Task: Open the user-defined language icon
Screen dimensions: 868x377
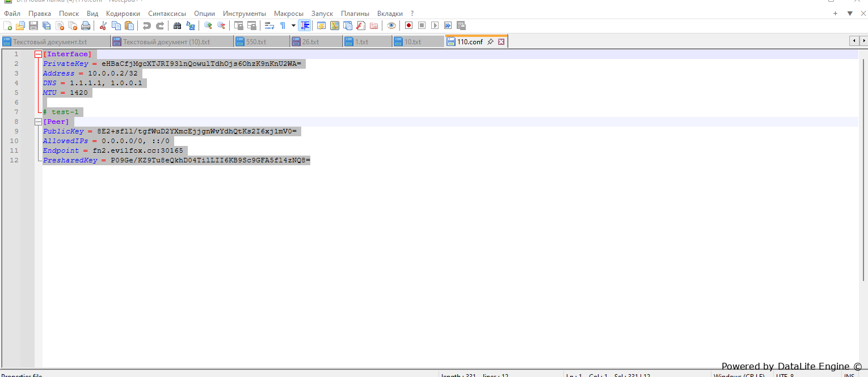Action: 322,26
